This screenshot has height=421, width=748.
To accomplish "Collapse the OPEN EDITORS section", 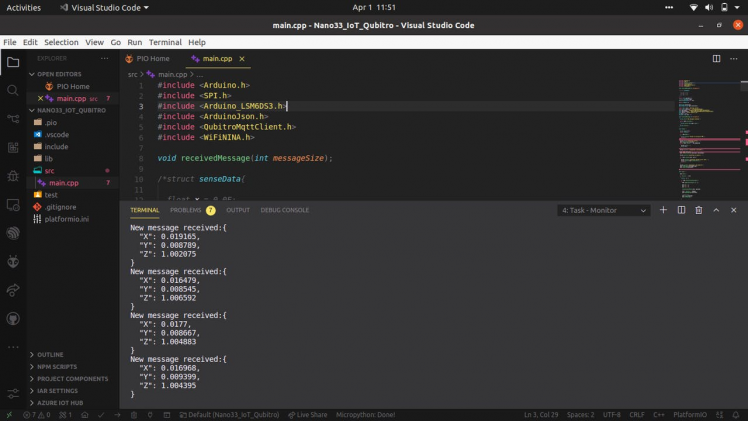I will pos(58,74).
